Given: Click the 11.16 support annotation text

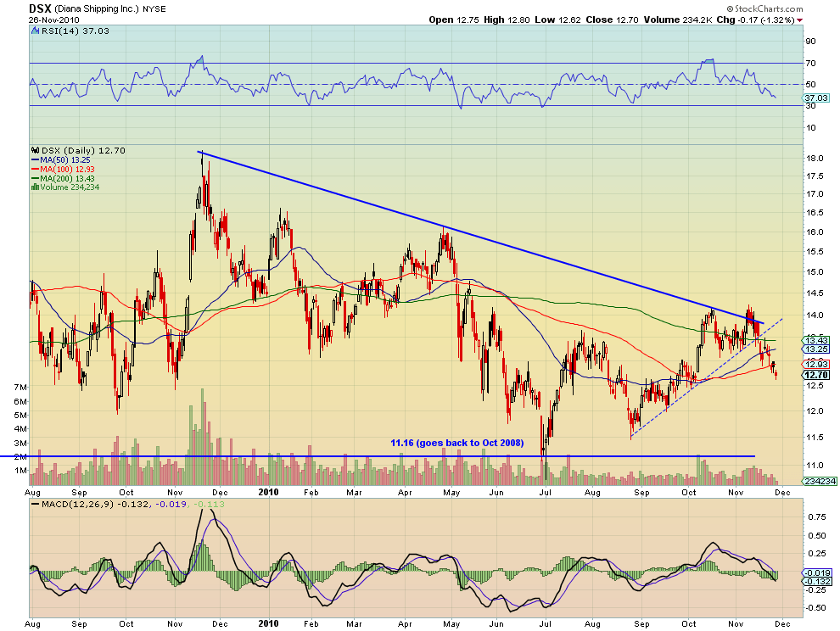Looking at the screenshot, I should coord(457,443).
